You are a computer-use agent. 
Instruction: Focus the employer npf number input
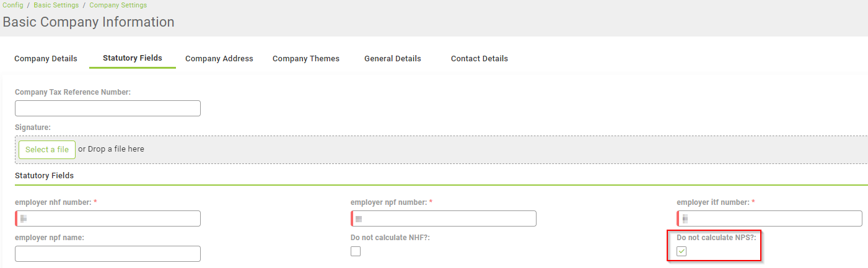pos(444,218)
